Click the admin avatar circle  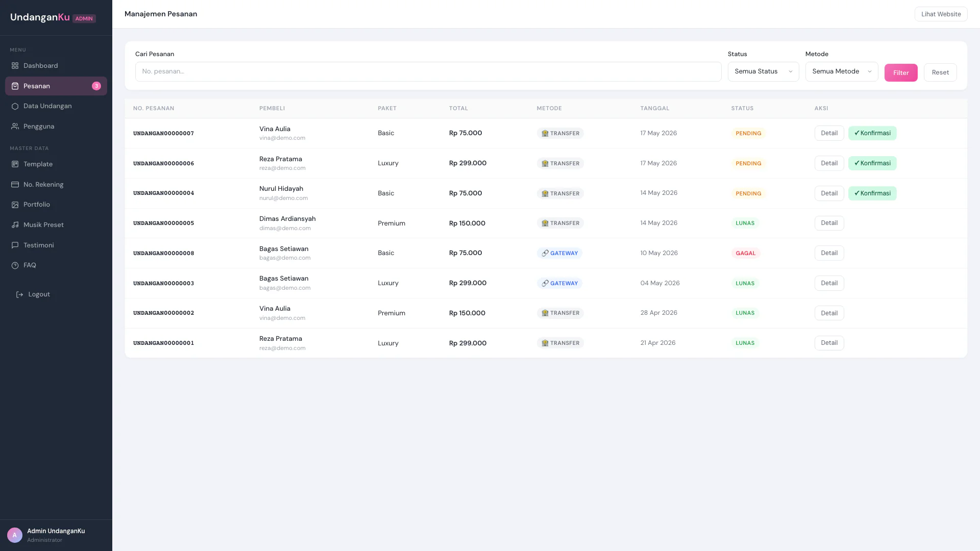pyautogui.click(x=14, y=535)
